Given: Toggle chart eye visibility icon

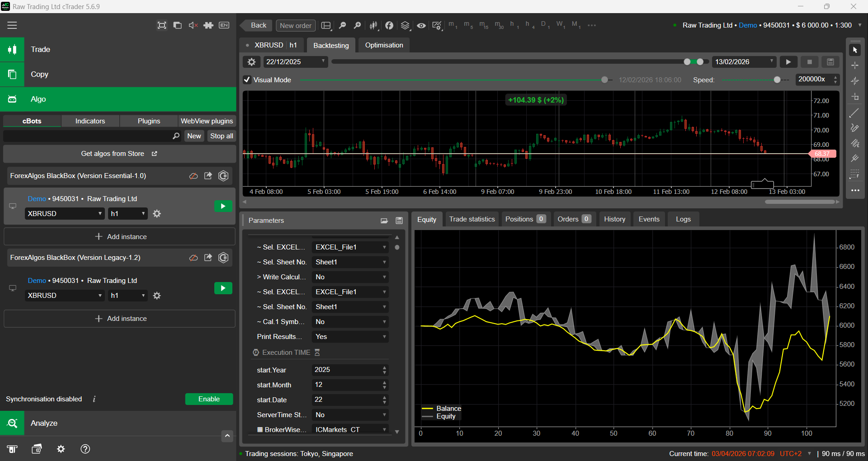Looking at the screenshot, I should [x=421, y=26].
